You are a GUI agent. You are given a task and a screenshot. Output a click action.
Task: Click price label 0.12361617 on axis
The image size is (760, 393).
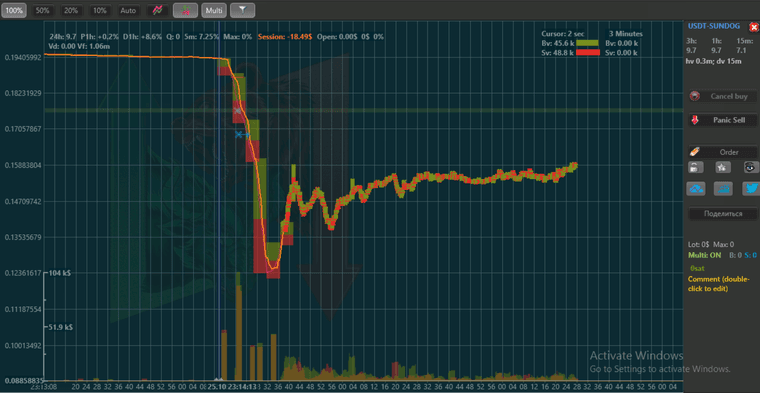(x=22, y=273)
